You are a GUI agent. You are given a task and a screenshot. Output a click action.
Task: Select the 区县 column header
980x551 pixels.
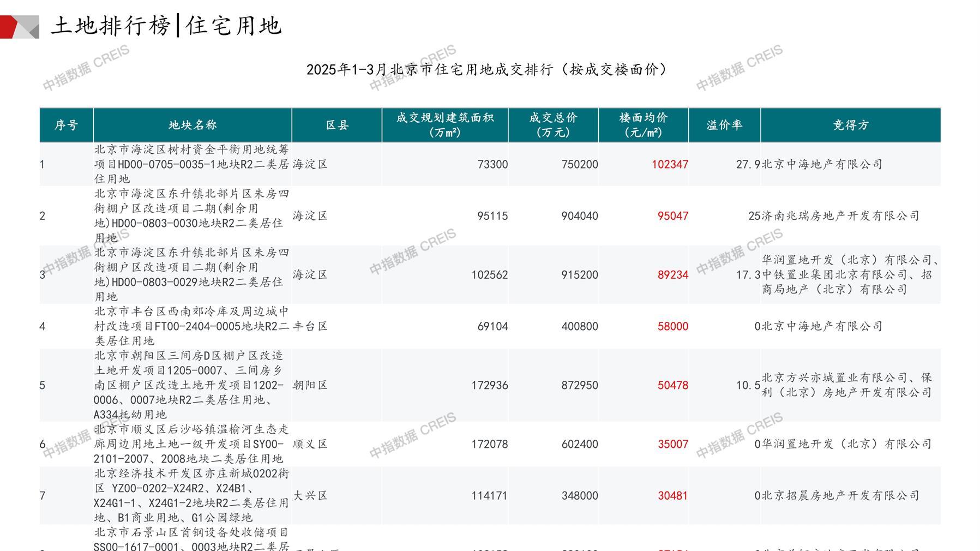click(337, 125)
